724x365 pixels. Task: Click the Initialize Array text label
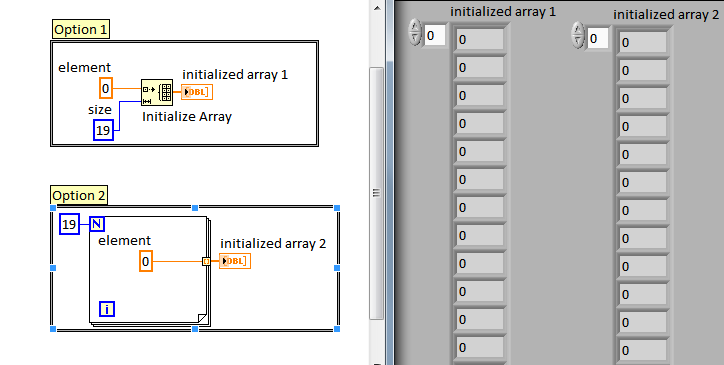pos(187,117)
